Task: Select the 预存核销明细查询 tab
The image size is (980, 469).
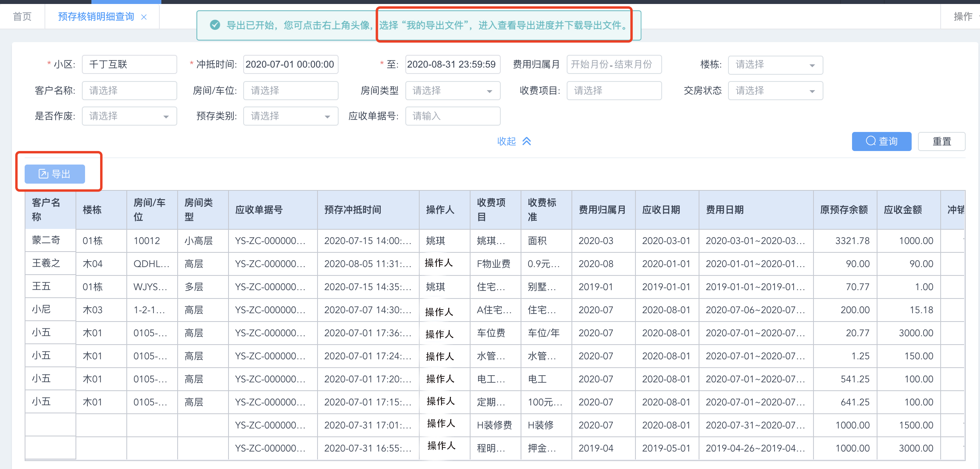Action: click(96, 17)
